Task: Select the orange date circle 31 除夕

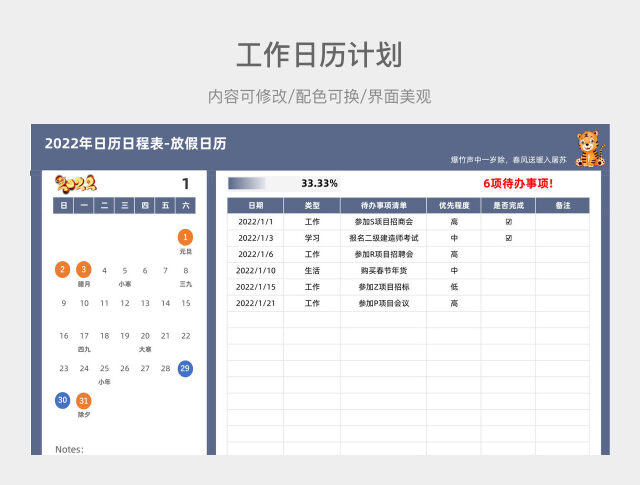Action: tap(84, 400)
